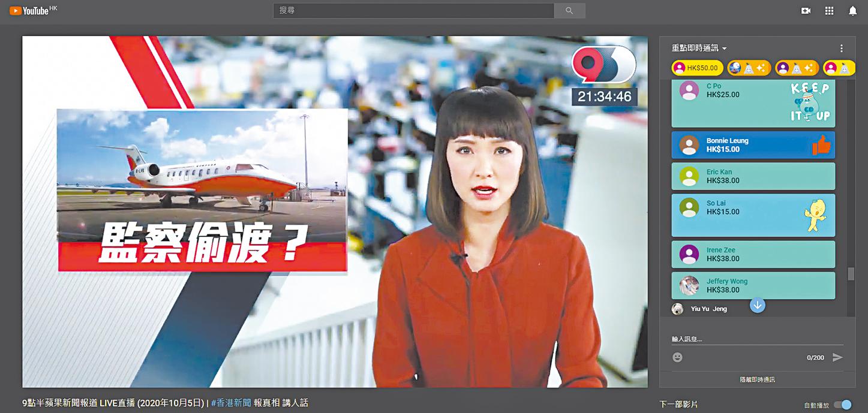Click So Lai's avatar
Viewport: 868px width, 413px height.
click(689, 207)
